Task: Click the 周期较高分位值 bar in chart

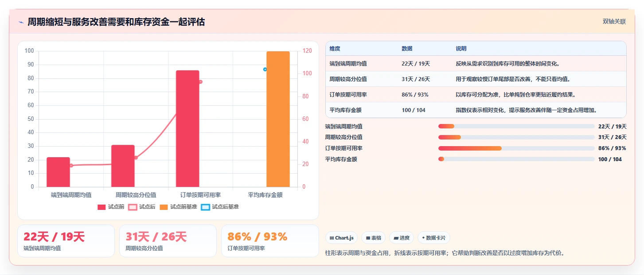Action: click(123, 166)
